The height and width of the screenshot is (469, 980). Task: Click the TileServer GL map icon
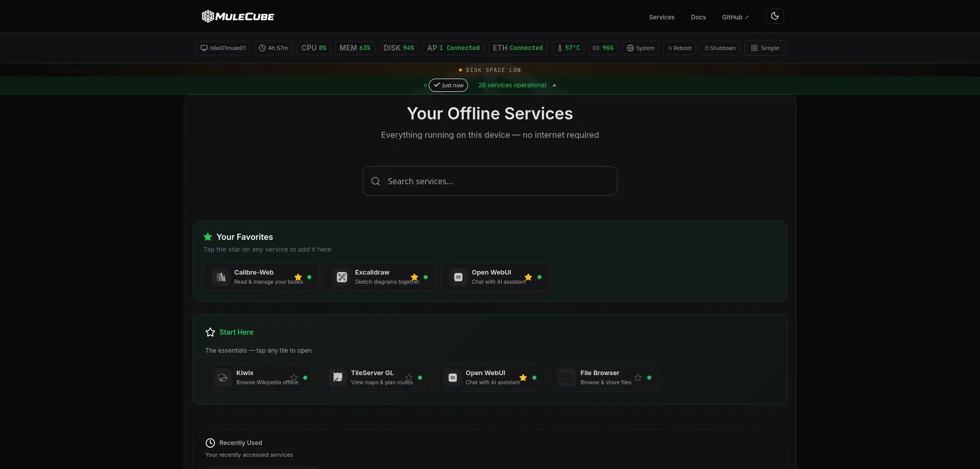point(338,378)
